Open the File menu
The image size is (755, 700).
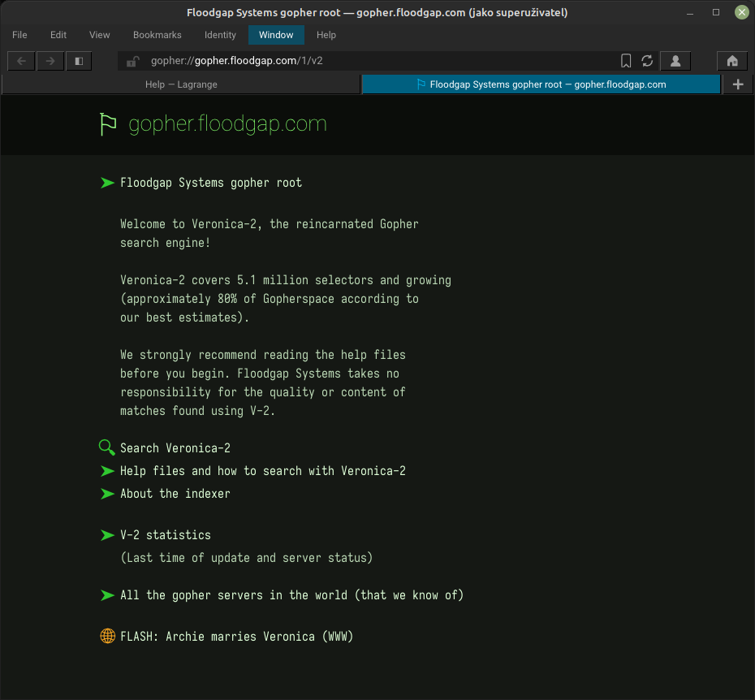tap(19, 35)
